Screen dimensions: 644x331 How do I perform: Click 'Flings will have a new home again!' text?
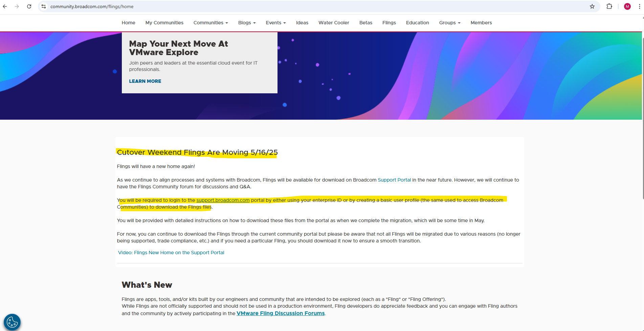tap(156, 166)
